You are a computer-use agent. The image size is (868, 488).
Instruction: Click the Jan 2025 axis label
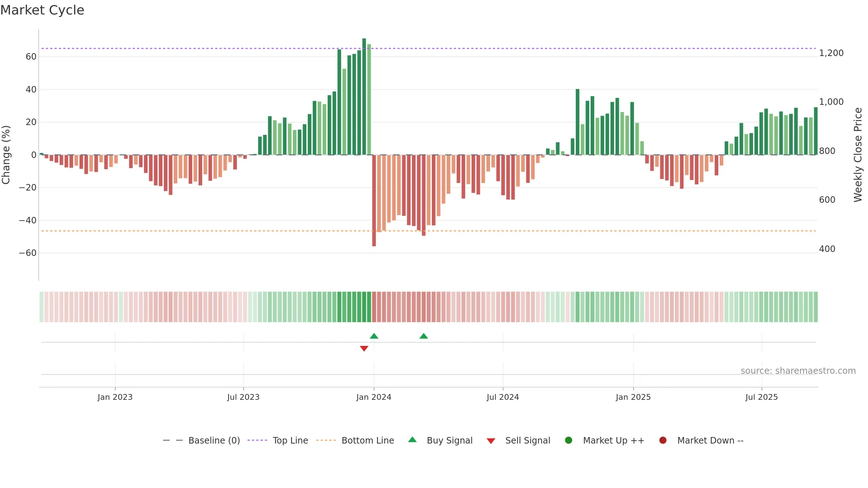tap(633, 397)
